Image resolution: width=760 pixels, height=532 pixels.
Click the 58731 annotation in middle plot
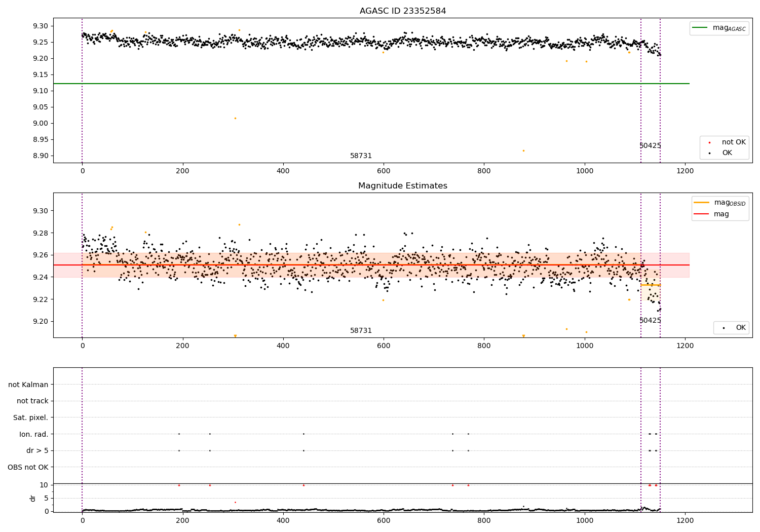(361, 331)
